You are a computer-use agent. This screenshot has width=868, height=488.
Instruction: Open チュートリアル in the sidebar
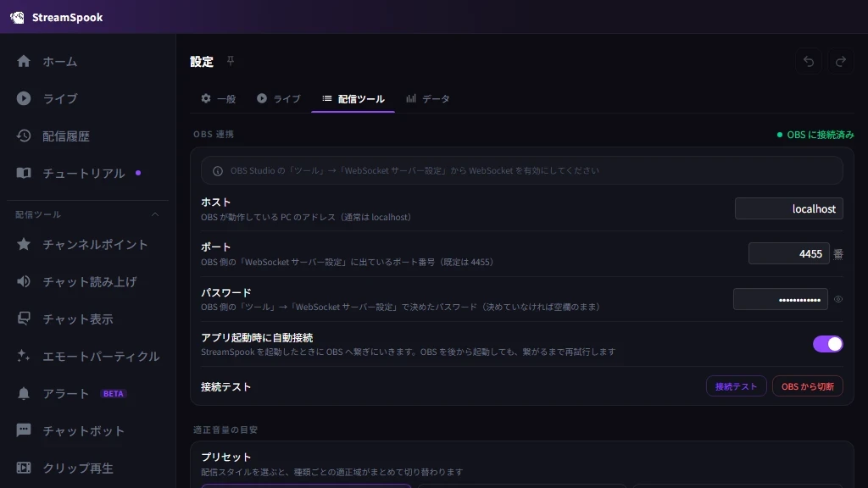(x=88, y=173)
